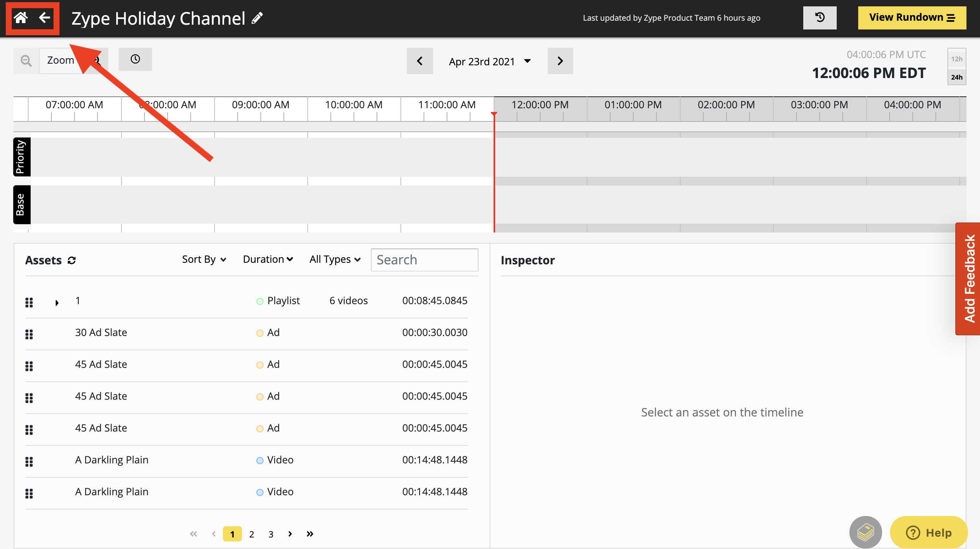The height and width of the screenshot is (549, 980).
Task: Click the 12:00:06 PM EDT clock
Action: click(x=869, y=73)
